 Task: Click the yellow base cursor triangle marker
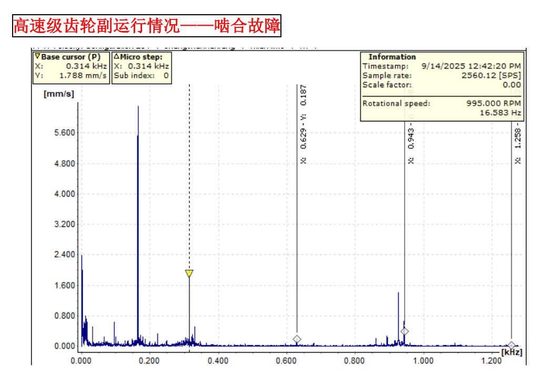tap(189, 273)
